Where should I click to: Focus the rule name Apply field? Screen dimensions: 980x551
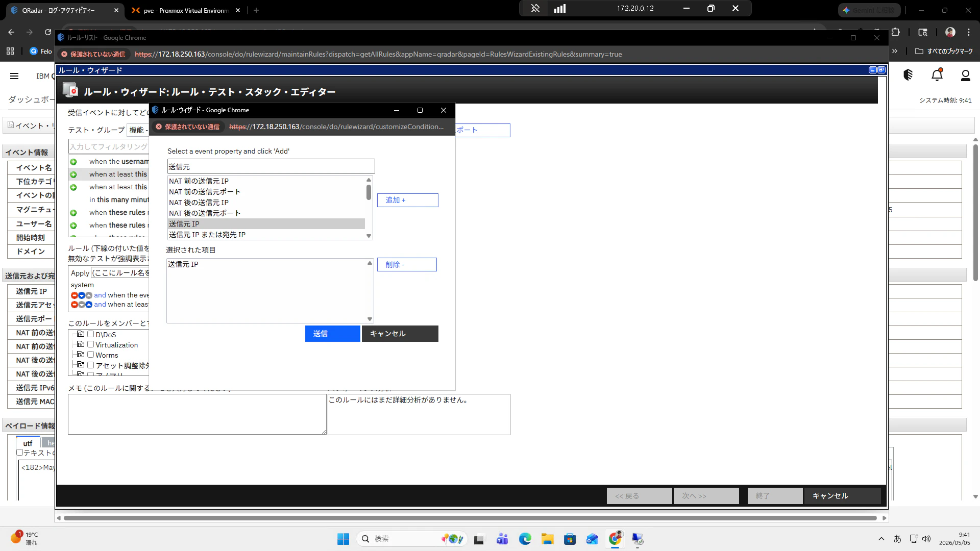click(120, 273)
